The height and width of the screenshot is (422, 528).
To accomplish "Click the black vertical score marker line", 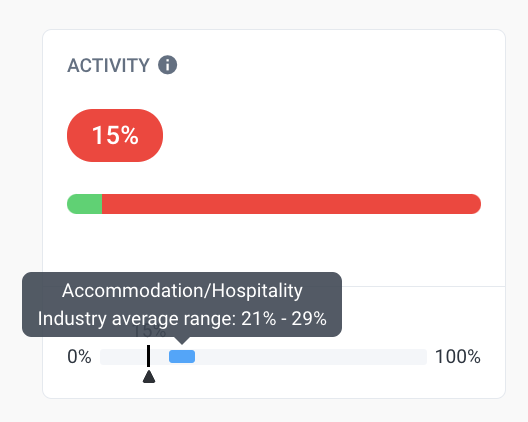I will [x=148, y=356].
